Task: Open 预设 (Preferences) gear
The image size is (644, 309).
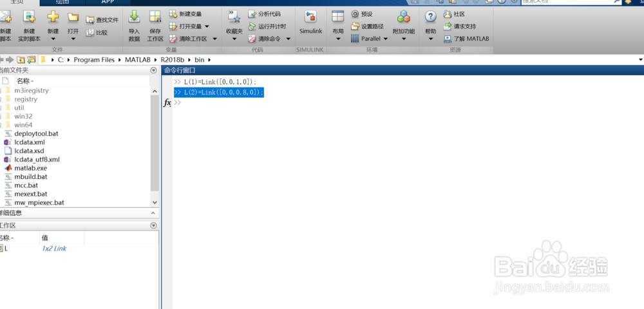Action: tap(362, 14)
